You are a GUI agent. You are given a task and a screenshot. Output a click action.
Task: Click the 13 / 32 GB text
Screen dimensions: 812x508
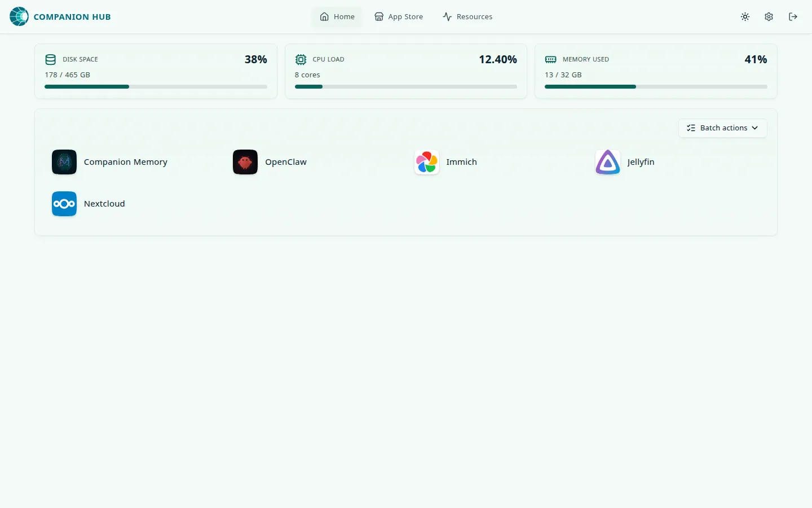coord(563,75)
